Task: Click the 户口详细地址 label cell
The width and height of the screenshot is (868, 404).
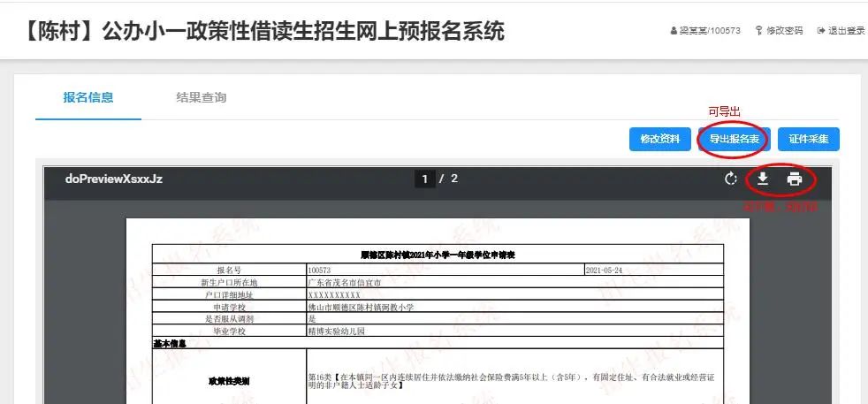Action: pyautogui.click(x=229, y=295)
